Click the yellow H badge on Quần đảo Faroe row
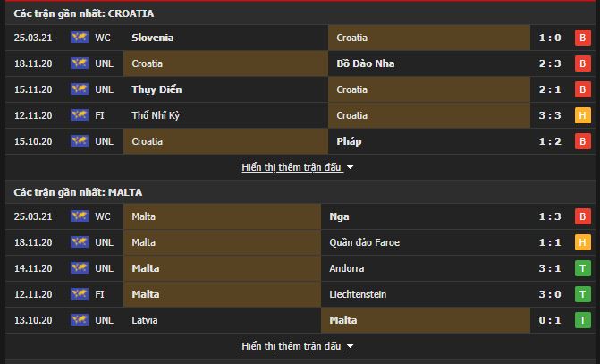This screenshot has height=364, width=600. [x=583, y=242]
